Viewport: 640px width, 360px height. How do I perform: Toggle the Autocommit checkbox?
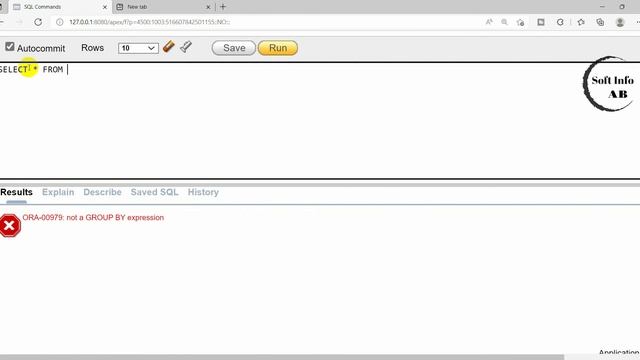(10, 47)
